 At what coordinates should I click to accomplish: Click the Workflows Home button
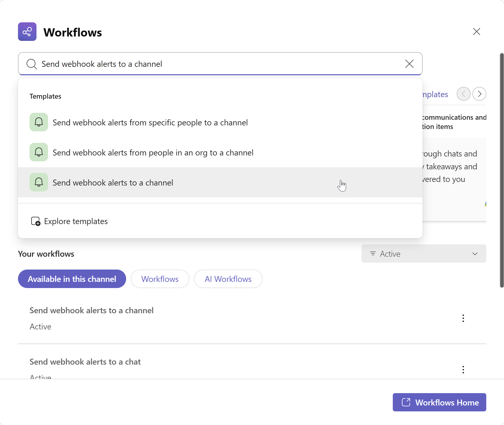click(439, 402)
